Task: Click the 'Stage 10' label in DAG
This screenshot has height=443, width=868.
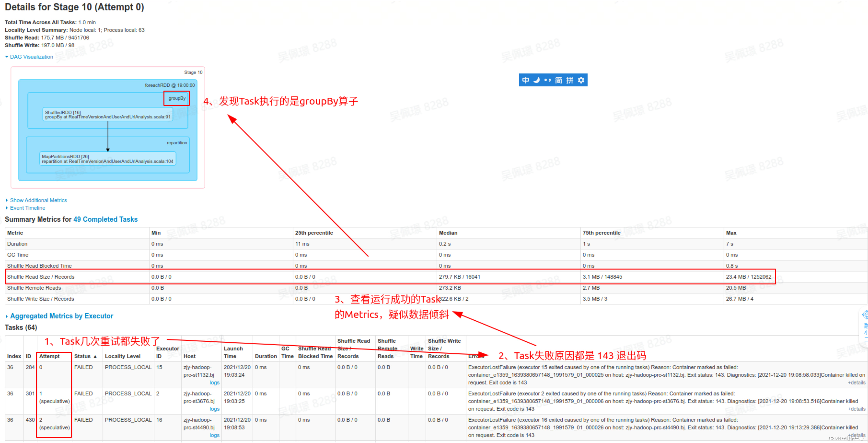Action: click(x=193, y=72)
